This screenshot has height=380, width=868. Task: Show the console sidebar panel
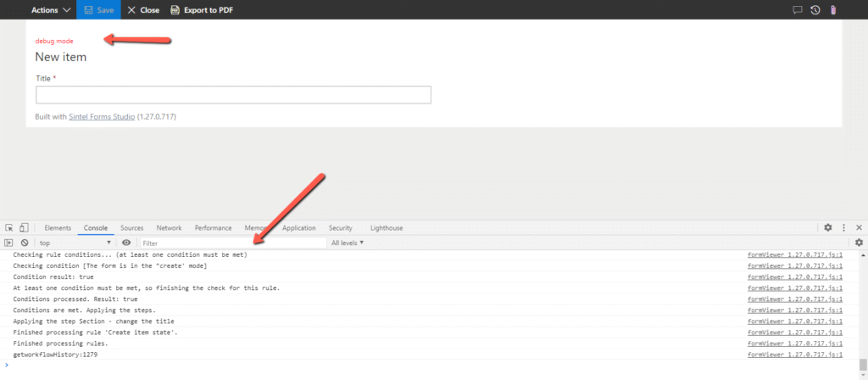(8, 243)
